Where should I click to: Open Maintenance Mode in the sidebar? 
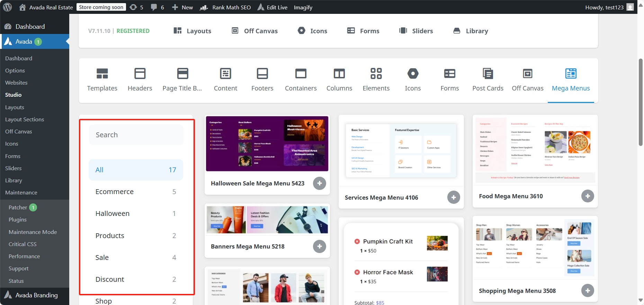33,232
